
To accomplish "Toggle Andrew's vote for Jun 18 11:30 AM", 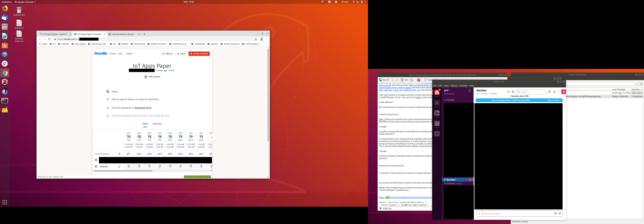I will 129,167.
